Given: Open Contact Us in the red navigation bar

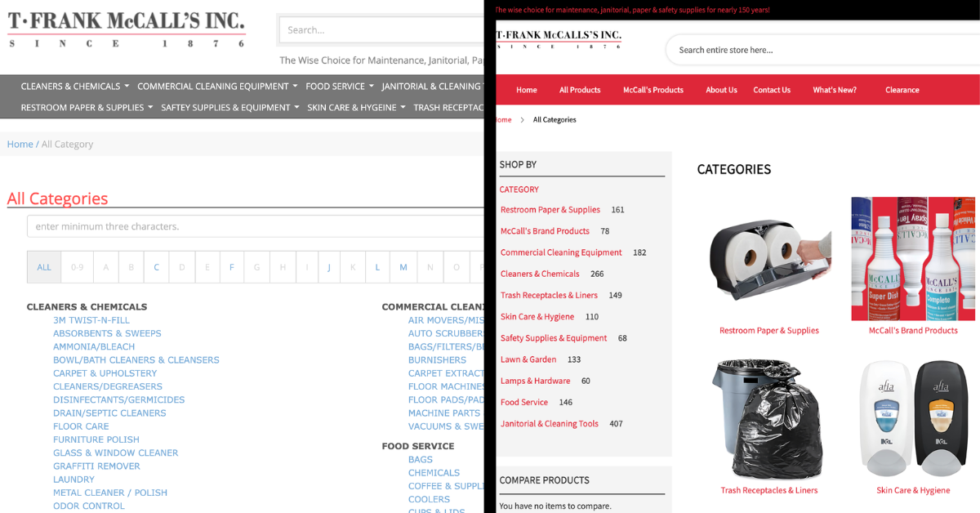Looking at the screenshot, I should point(772,90).
